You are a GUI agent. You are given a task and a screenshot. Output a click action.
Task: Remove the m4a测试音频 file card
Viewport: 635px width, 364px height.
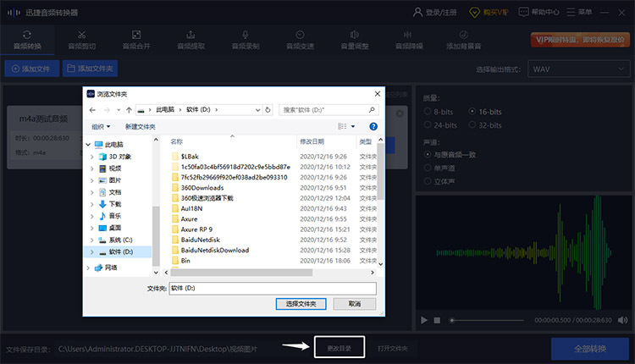pyautogui.click(x=400, y=113)
